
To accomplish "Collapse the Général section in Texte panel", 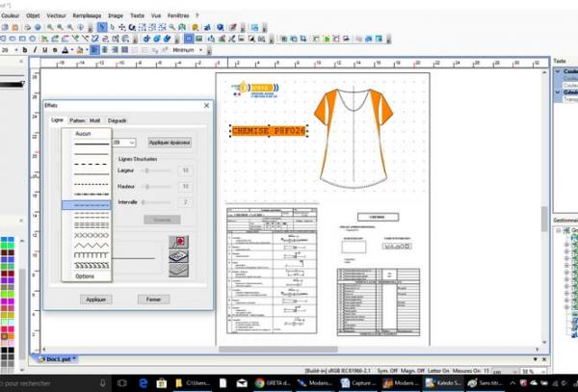I will coord(558,92).
